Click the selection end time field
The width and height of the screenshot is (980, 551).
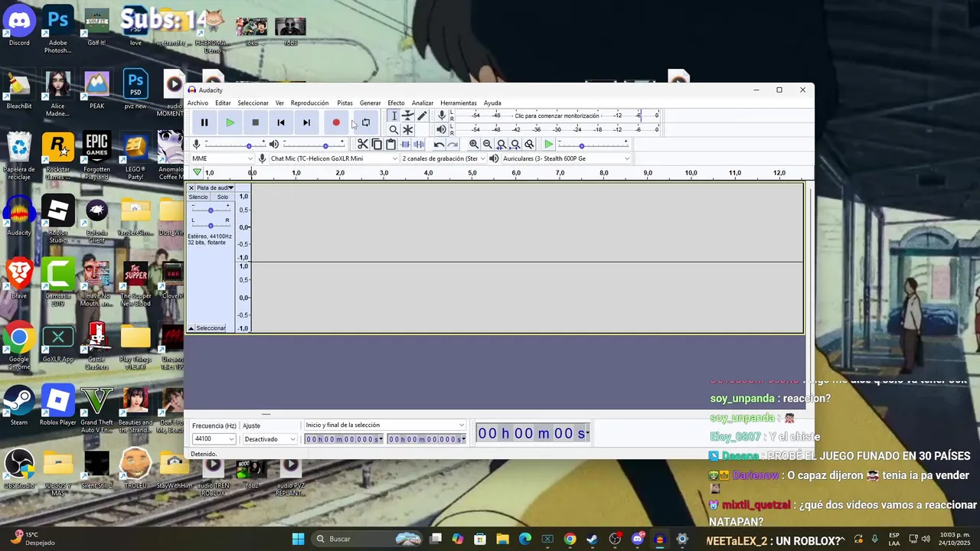coord(426,439)
